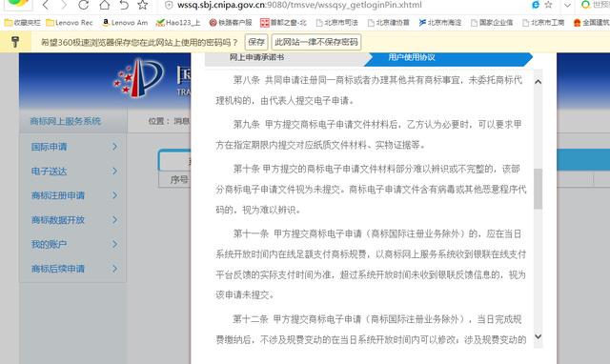Click the 第八条 paragraph text
This screenshot has width=610, height=364.
tap(369, 91)
